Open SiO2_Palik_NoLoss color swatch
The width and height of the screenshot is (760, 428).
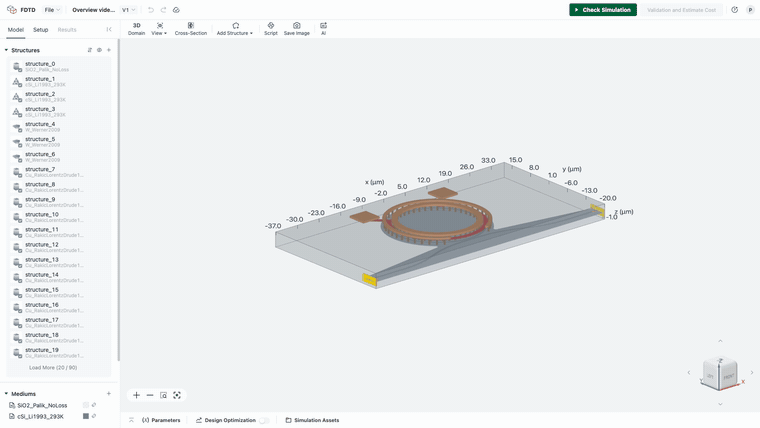coord(86,405)
